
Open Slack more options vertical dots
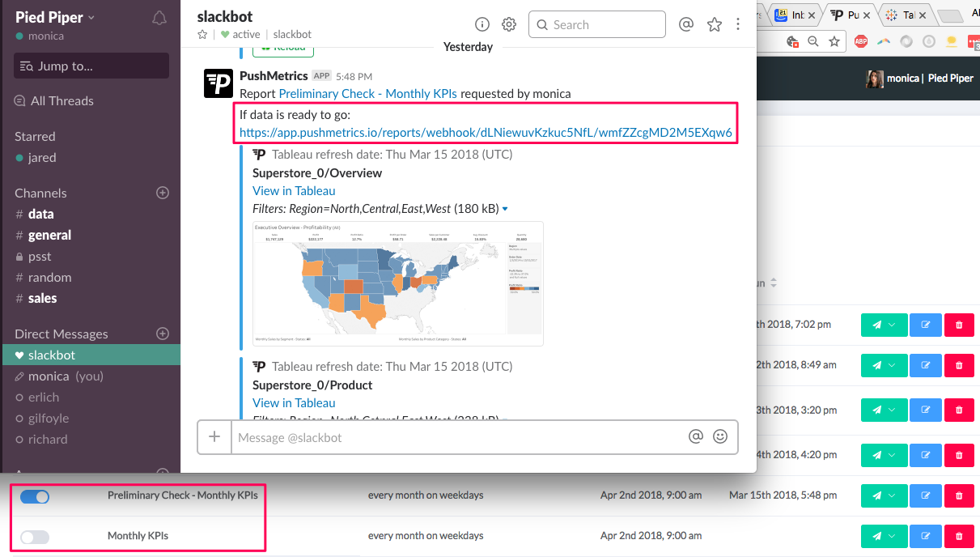click(738, 24)
